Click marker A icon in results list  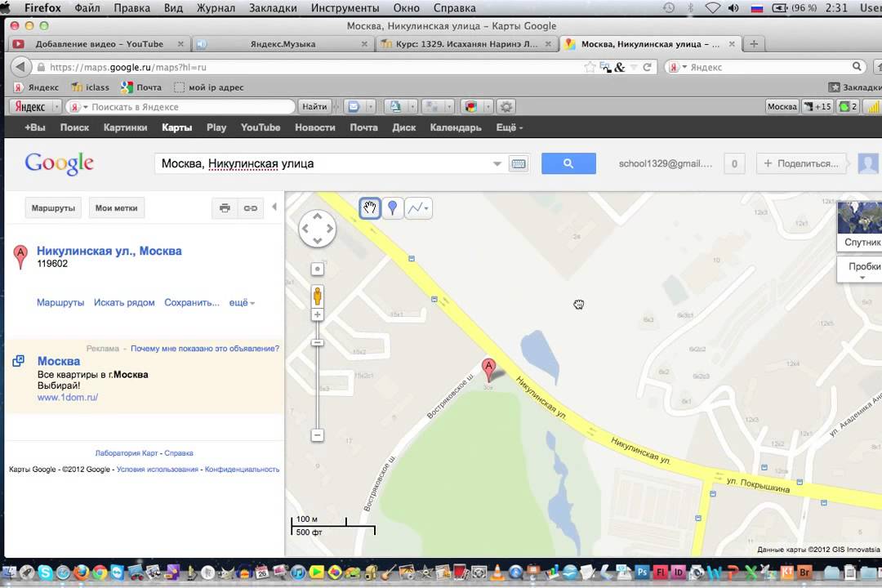tap(20, 257)
